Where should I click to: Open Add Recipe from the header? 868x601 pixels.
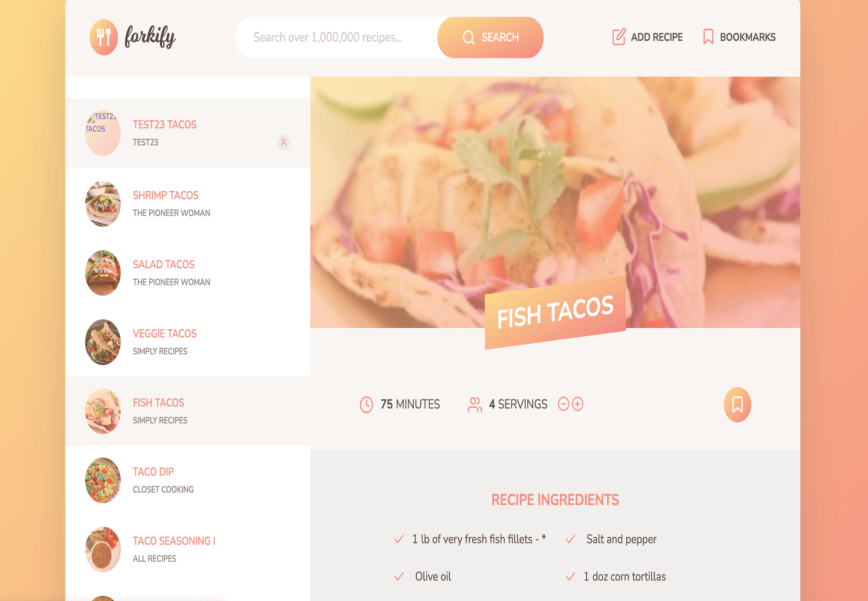pos(647,37)
